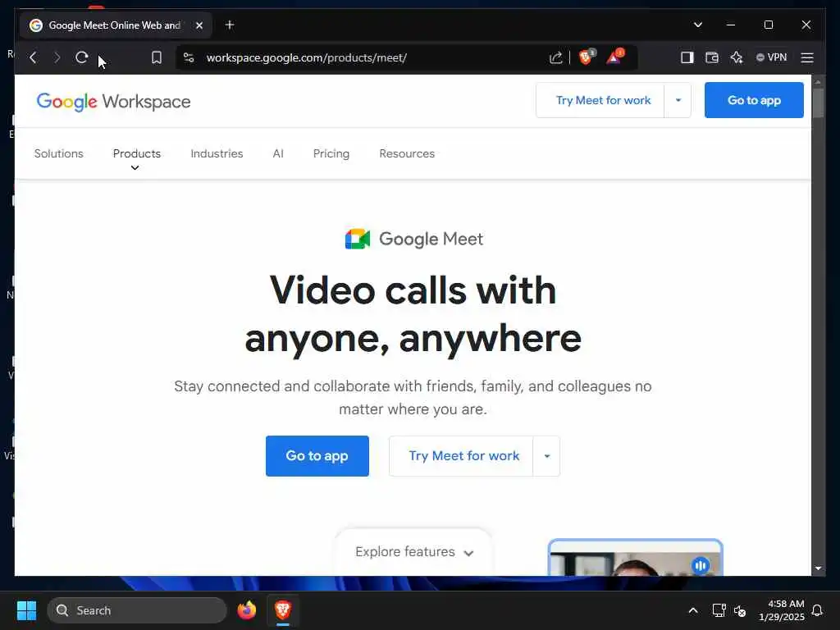Open the Windows Start menu
Screen dimensions: 840x630
click(26, 610)
